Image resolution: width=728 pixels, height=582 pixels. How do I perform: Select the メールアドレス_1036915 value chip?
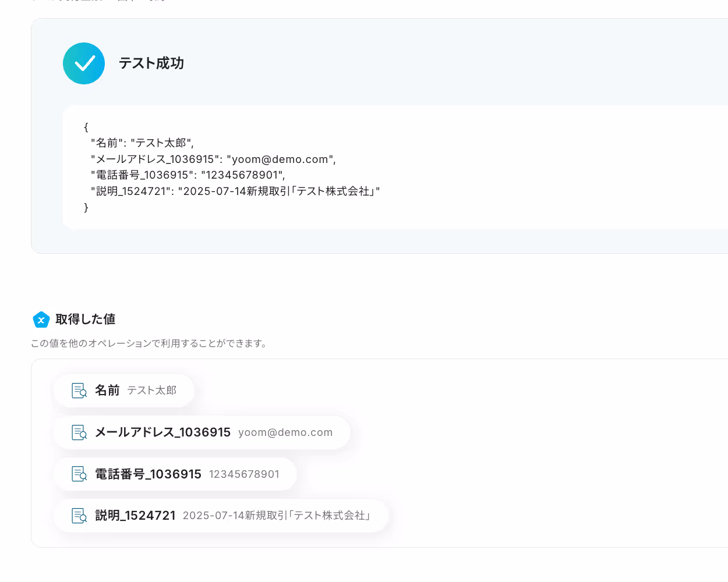click(202, 432)
